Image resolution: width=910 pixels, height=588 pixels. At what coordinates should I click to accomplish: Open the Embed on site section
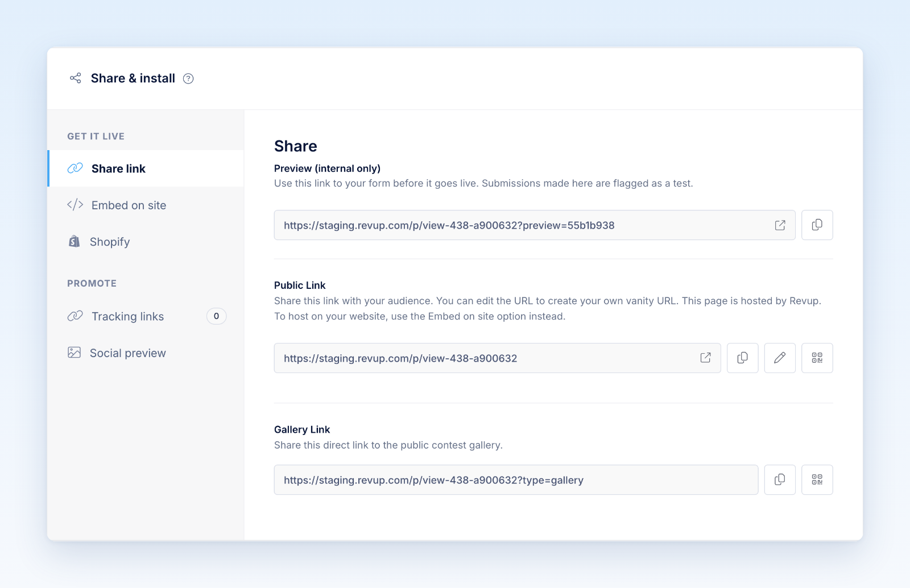coord(146,205)
